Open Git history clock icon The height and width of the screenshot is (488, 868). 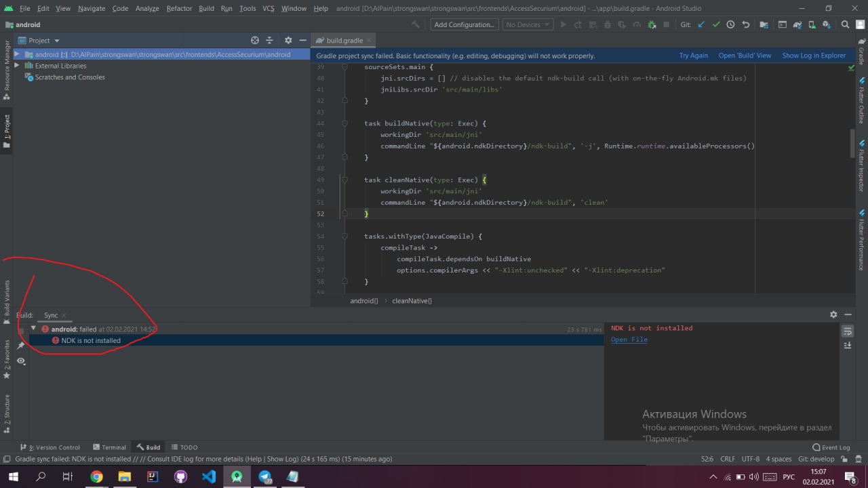[730, 24]
